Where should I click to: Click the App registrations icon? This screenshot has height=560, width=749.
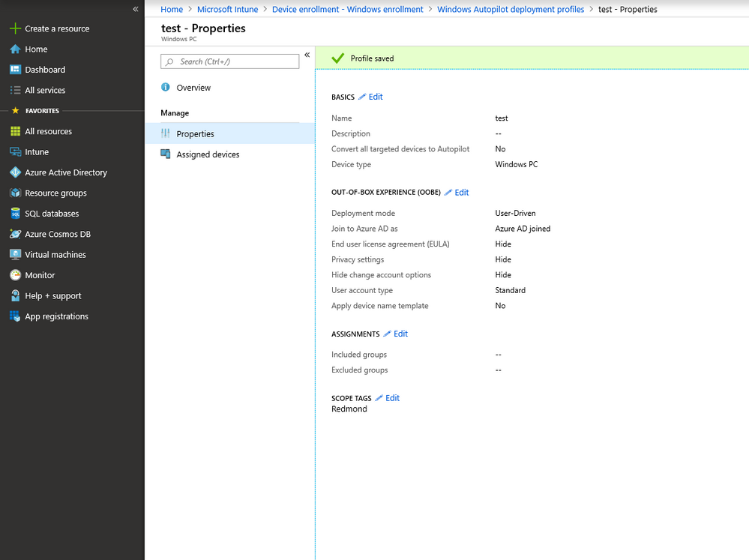click(x=15, y=316)
